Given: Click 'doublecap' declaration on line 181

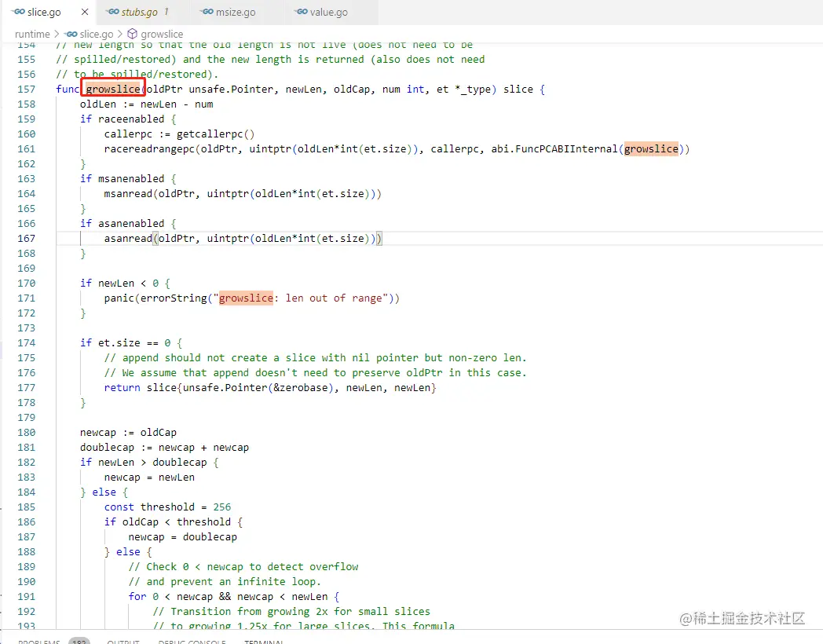Looking at the screenshot, I should [107, 448].
